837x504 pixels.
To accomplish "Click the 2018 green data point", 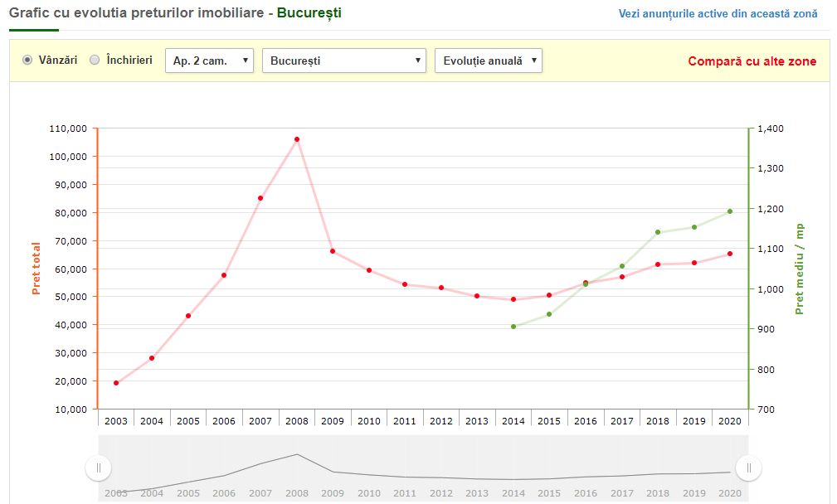I will point(658,232).
